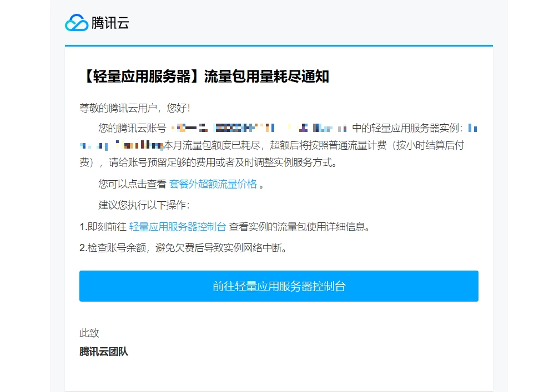Click the Tencent Cloud logo icon
Viewport: 559px width, 392px height.
[76, 23]
